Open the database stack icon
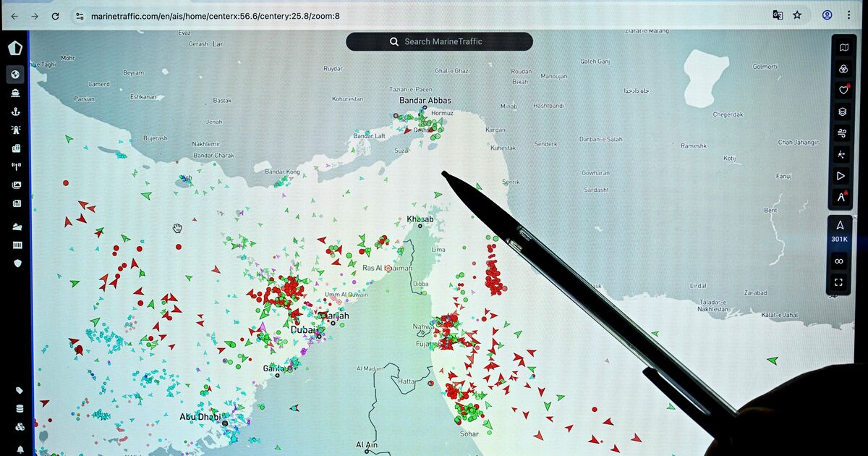This screenshot has height=456, width=868. (20, 409)
